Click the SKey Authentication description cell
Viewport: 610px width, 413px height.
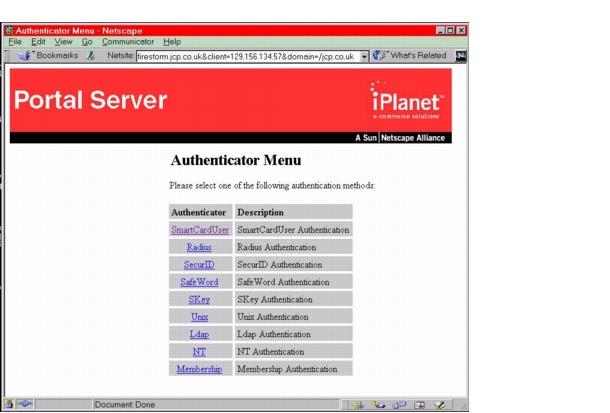coord(294,299)
